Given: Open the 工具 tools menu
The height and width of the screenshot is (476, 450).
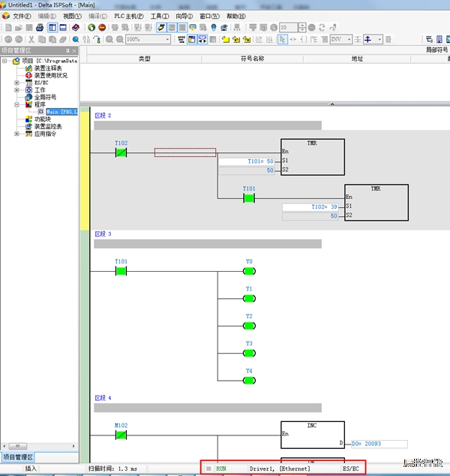Looking at the screenshot, I should coord(157,16).
